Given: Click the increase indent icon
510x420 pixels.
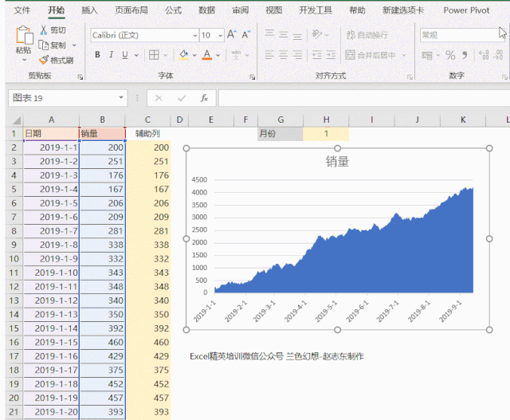Looking at the screenshot, I should [x=331, y=55].
